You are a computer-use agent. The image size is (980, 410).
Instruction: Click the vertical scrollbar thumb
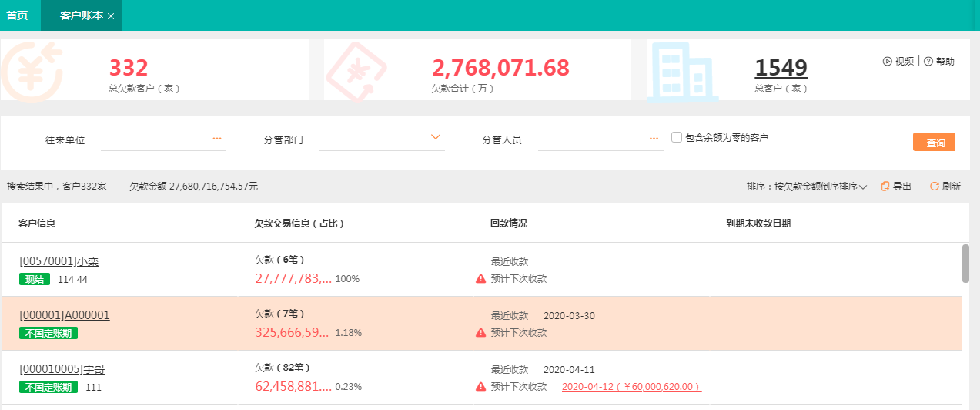point(965,263)
